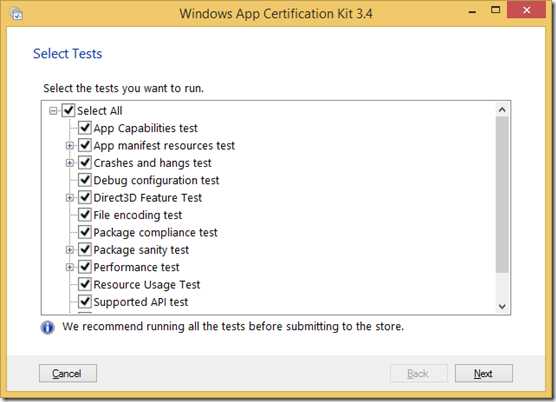Click the Next button
556x402 pixels.
pos(483,373)
